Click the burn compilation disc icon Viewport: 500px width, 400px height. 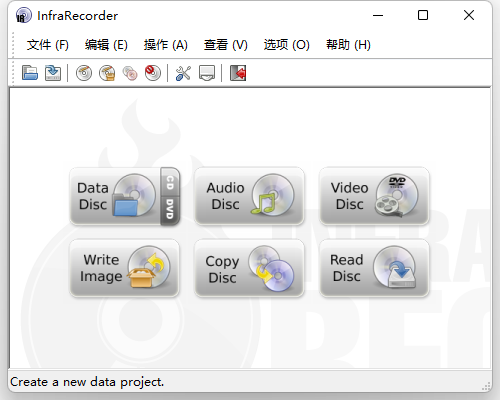coord(84,73)
